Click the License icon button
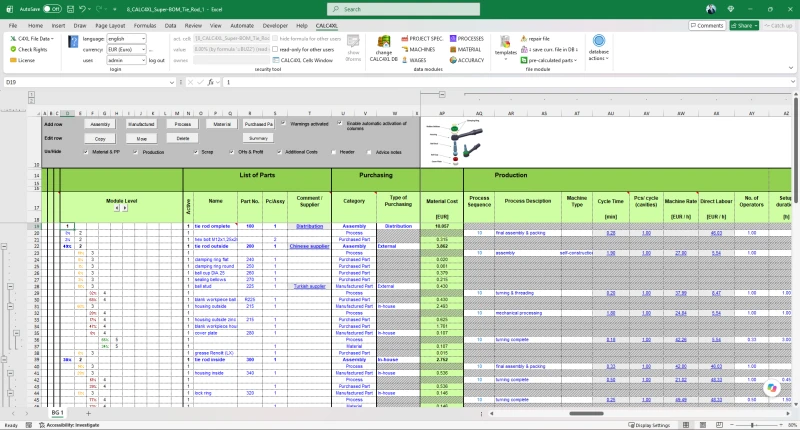This screenshot has width=800, height=430. (x=22, y=60)
